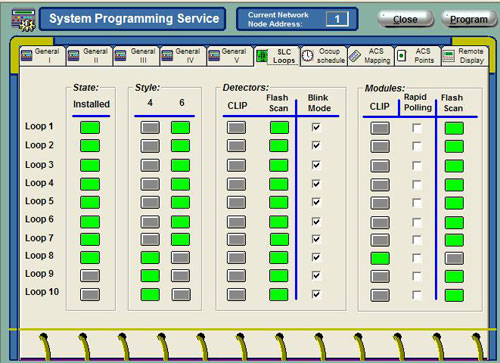Enable Rapid Polling for Loop 3
The width and height of the screenshot is (500, 363).
click(x=416, y=166)
